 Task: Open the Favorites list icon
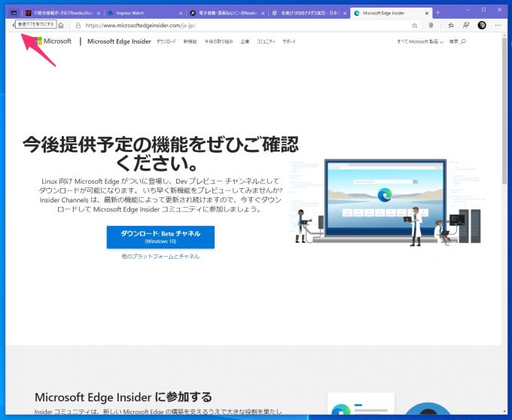[451, 26]
